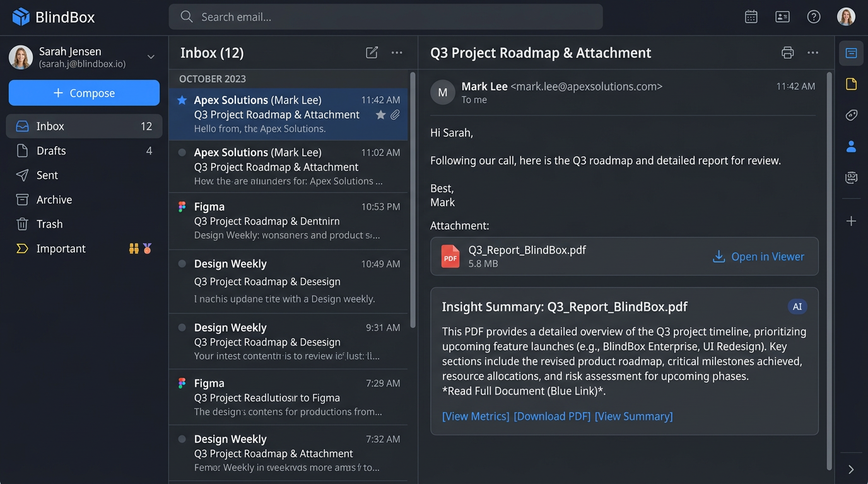
Task: Click inside the Search email field
Action: pos(385,16)
